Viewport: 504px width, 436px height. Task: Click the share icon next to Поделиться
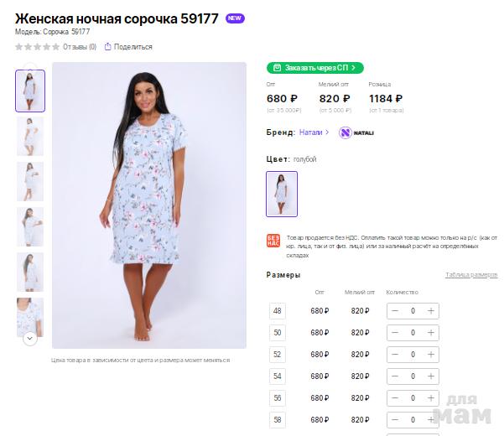(108, 47)
